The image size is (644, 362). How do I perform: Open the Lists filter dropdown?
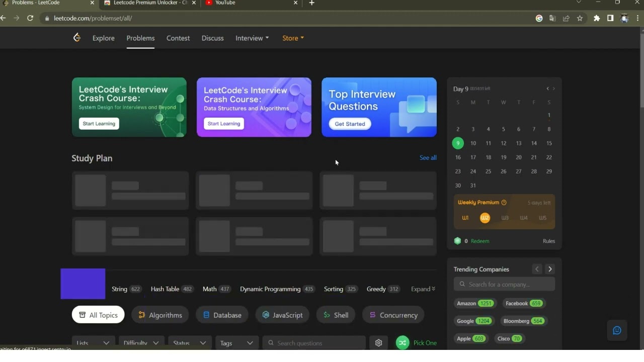pyautogui.click(x=93, y=343)
